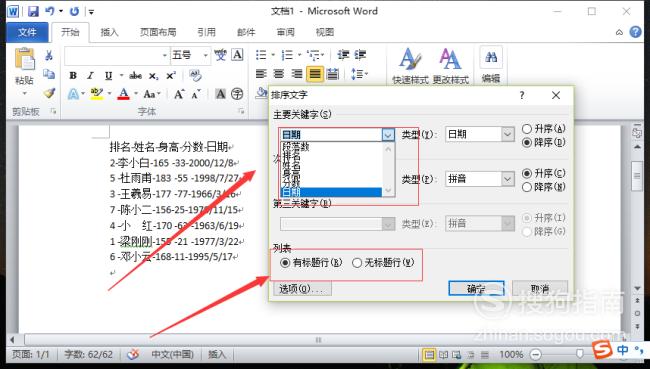Click the Copy icon under scissors
This screenshot has height=369, width=650.
point(49,74)
